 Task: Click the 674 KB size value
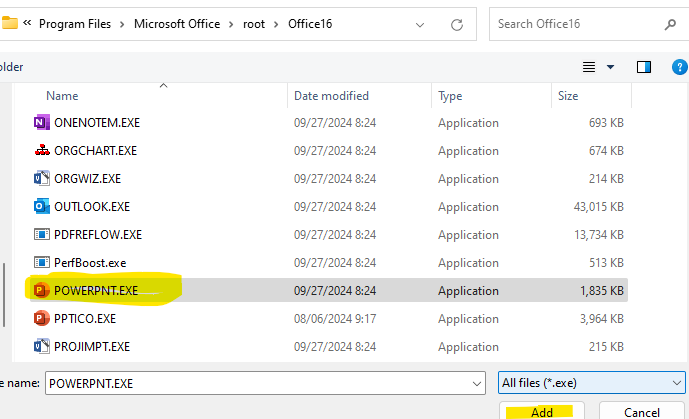click(x=606, y=151)
